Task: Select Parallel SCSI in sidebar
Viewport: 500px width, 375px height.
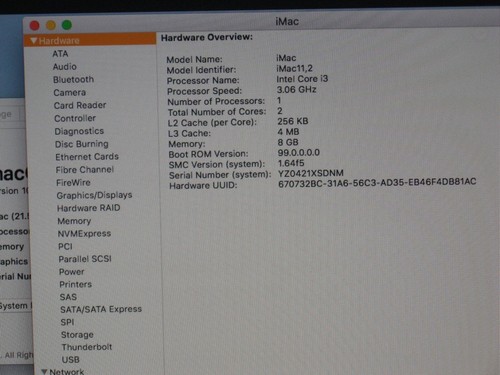Action: (85, 259)
